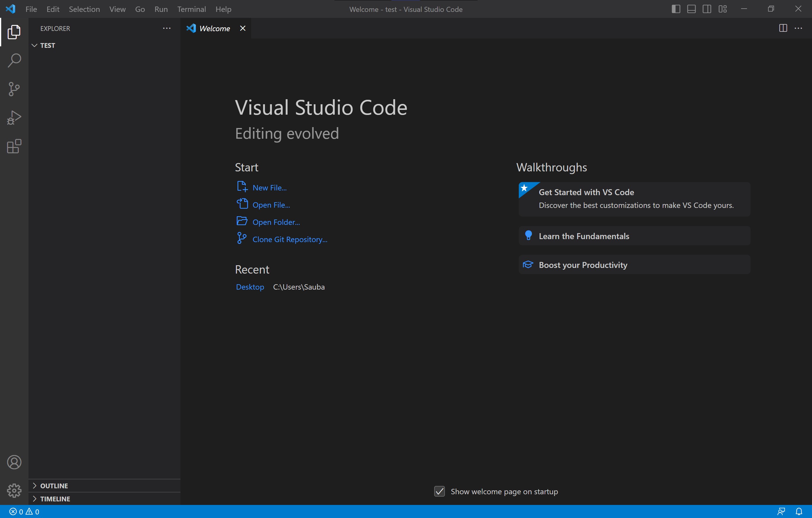Open a New File
The image size is (812, 518).
pos(269,187)
